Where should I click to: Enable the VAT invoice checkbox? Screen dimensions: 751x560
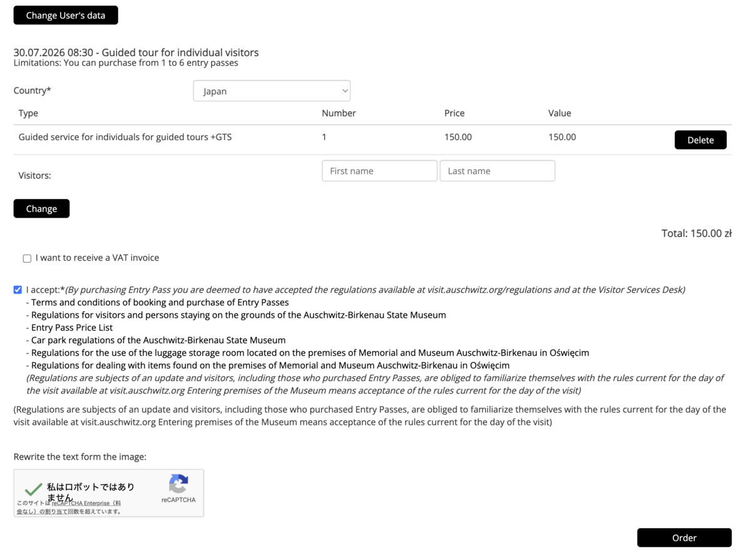click(x=27, y=258)
